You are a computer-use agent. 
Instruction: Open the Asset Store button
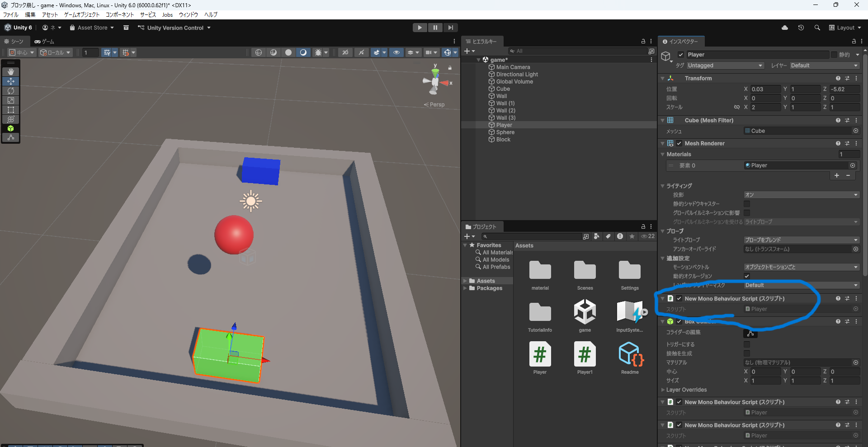tap(92, 28)
